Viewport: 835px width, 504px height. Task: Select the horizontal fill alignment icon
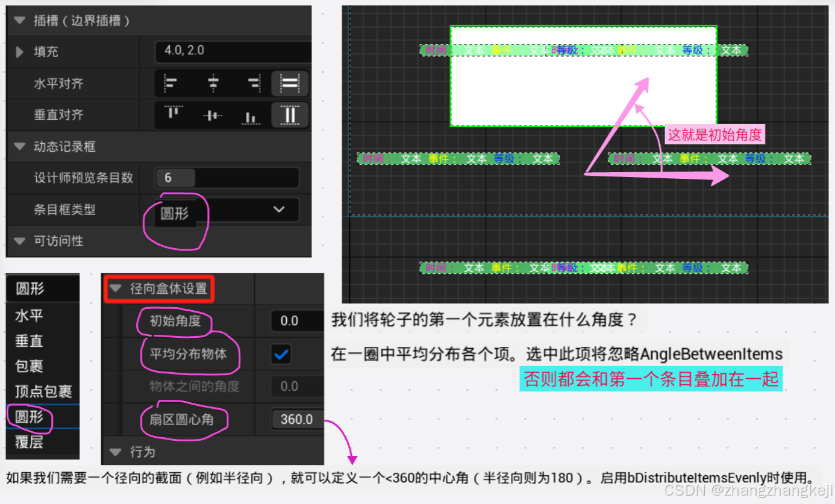pyautogui.click(x=289, y=84)
